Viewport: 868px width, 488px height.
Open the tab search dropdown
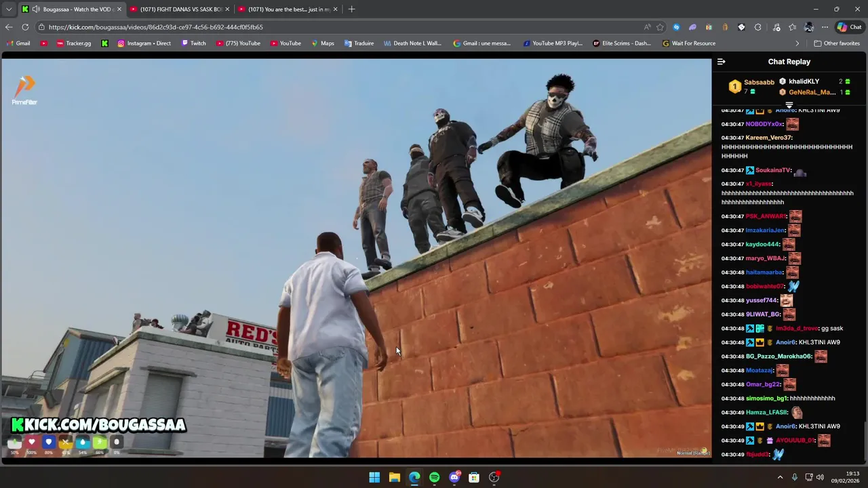click(9, 9)
